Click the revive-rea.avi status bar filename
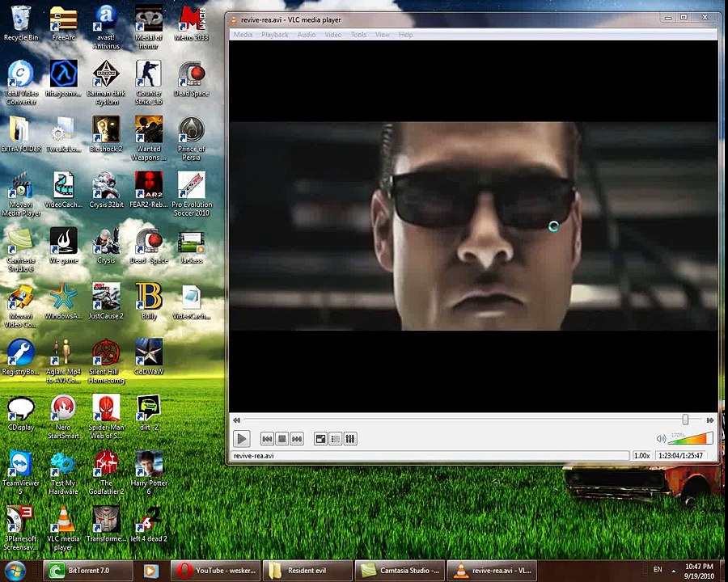 [253, 456]
